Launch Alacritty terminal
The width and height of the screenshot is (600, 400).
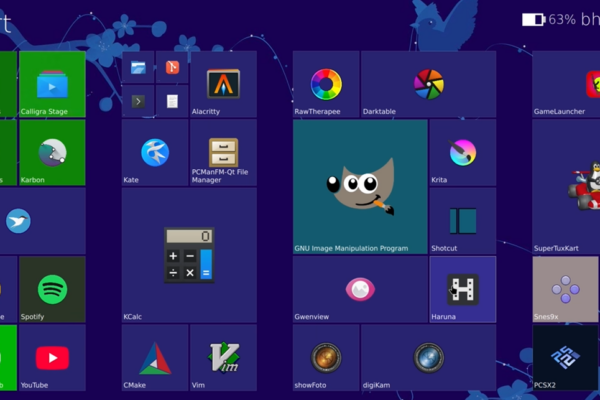pyautogui.click(x=223, y=85)
